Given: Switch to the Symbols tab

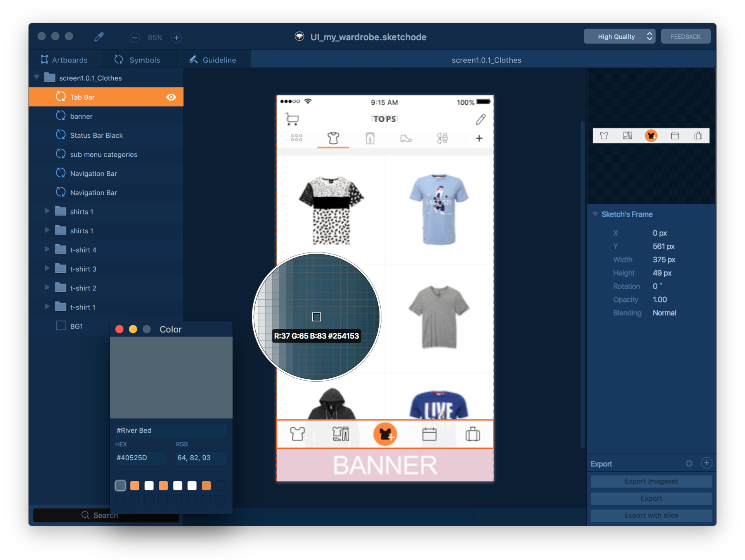Looking at the screenshot, I should point(137,60).
